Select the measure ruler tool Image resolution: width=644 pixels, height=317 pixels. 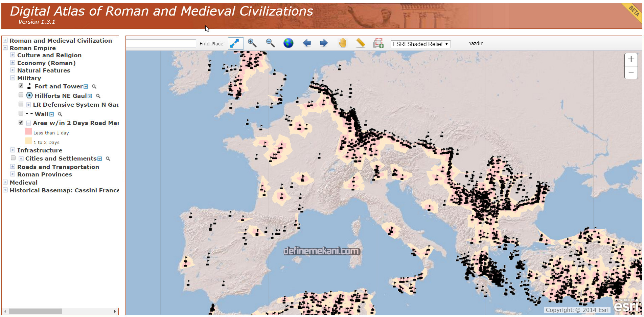coord(361,43)
